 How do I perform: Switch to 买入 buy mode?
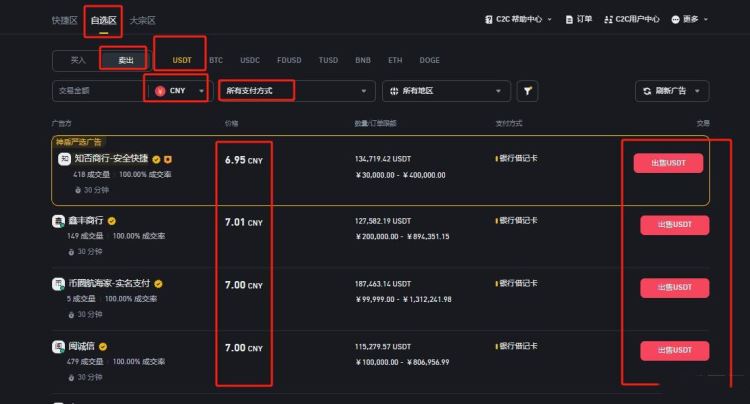tap(78, 60)
